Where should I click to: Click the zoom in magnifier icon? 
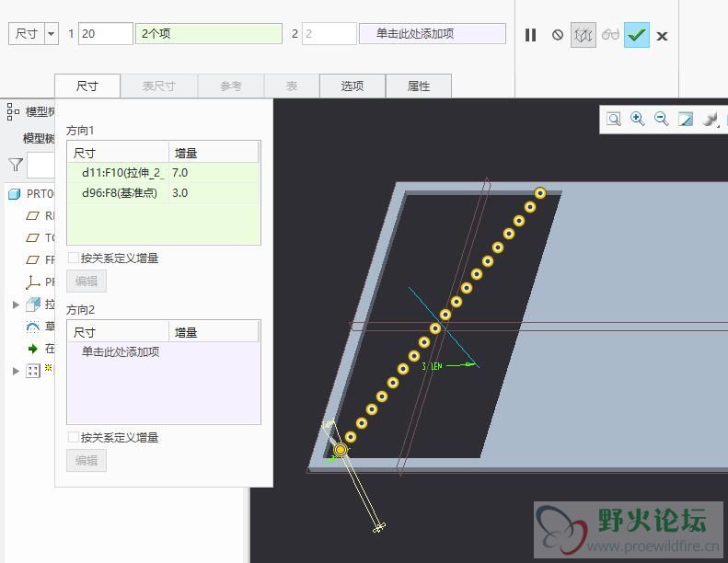[x=638, y=119]
